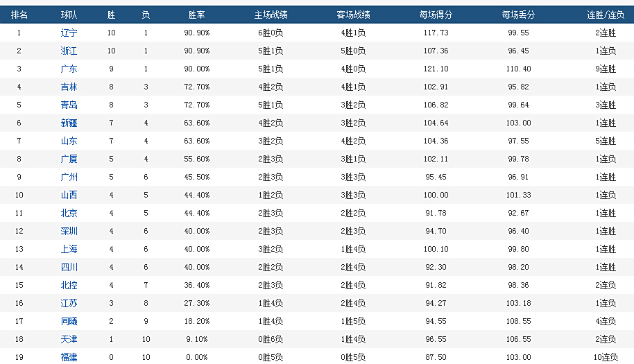Open the 北京 team link
634x364 pixels.
(69, 213)
